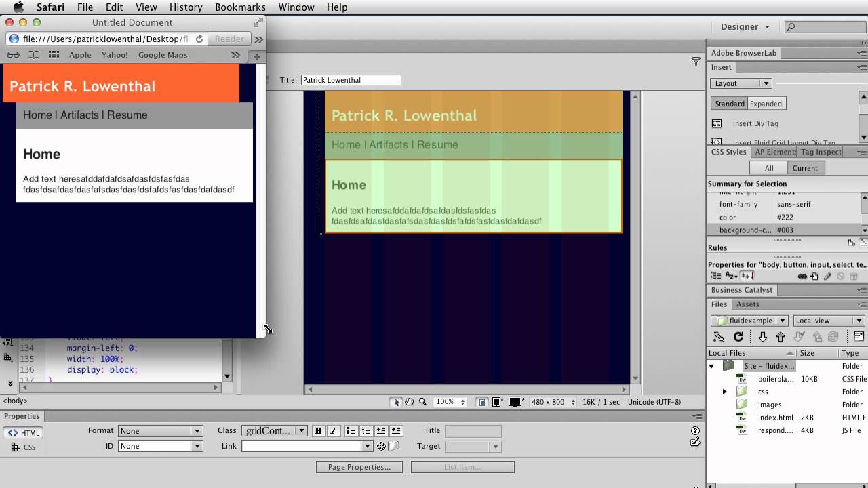The width and height of the screenshot is (868, 488).
Task: Click Page Properties button
Action: click(359, 467)
